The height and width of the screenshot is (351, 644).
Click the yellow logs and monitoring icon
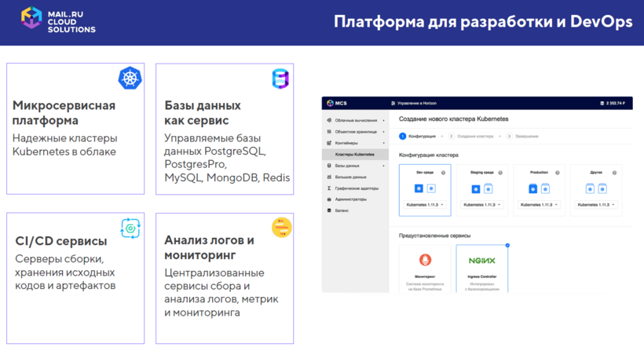(x=280, y=228)
